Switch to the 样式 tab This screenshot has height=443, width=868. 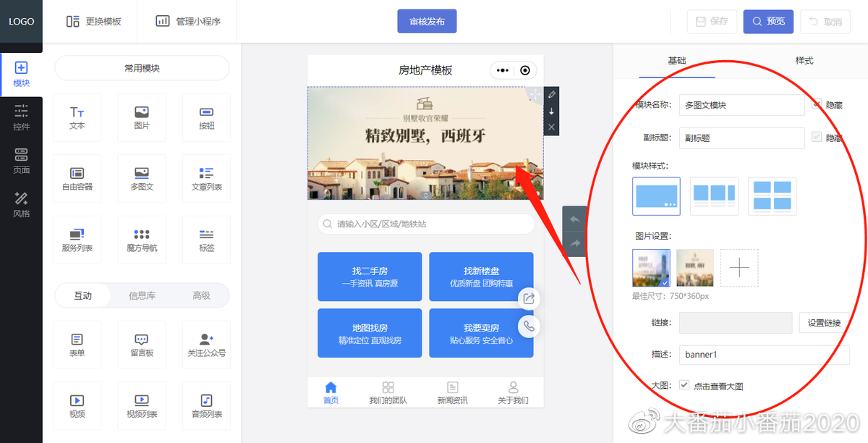[804, 61]
